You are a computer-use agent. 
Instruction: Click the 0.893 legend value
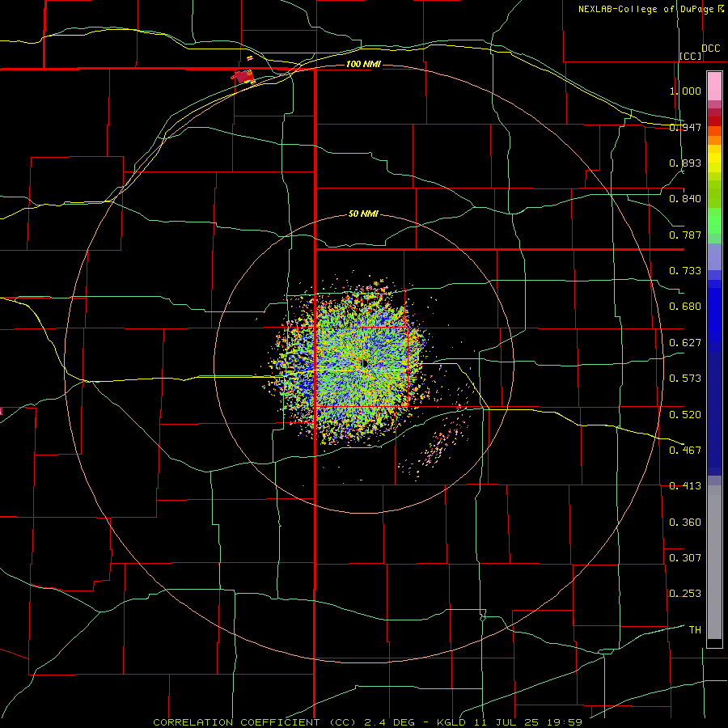pos(685,163)
